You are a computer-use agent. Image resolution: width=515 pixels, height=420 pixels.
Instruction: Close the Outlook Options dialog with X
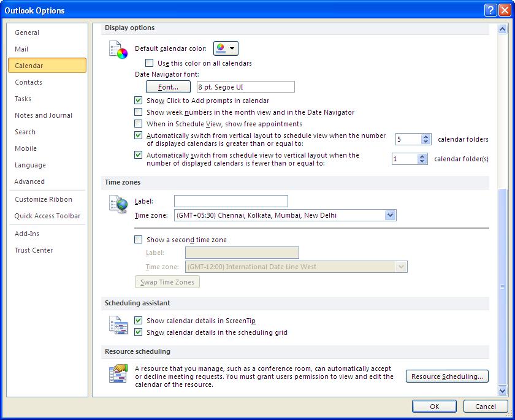505,10
